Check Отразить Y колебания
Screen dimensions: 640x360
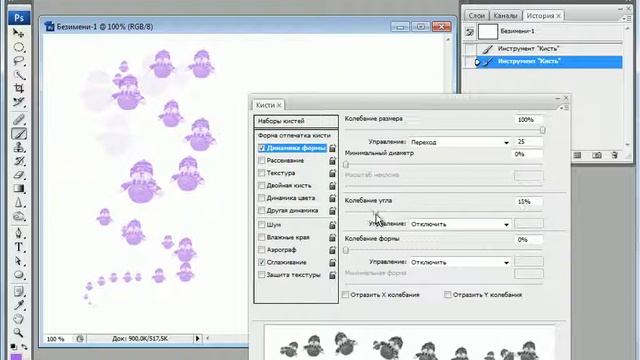click(x=448, y=295)
